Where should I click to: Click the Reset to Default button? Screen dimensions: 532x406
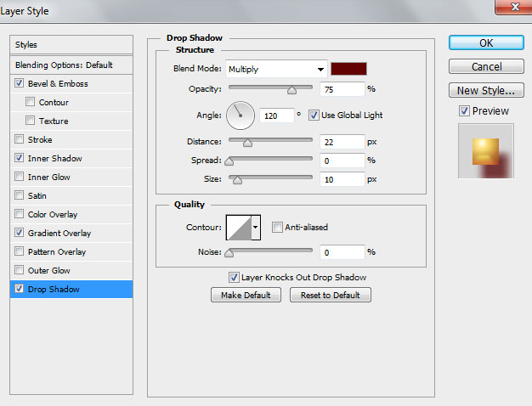click(x=330, y=295)
